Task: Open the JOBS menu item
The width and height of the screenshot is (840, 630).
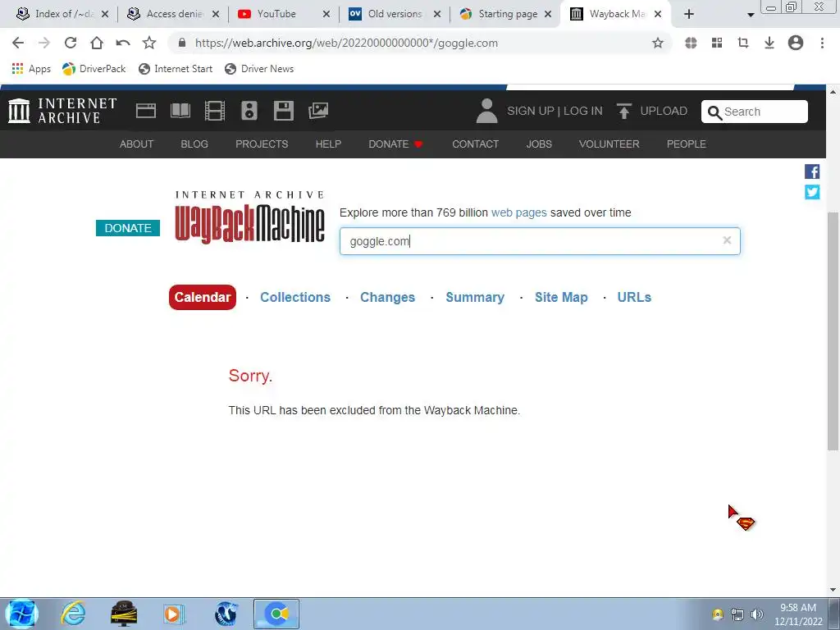Action: [539, 144]
